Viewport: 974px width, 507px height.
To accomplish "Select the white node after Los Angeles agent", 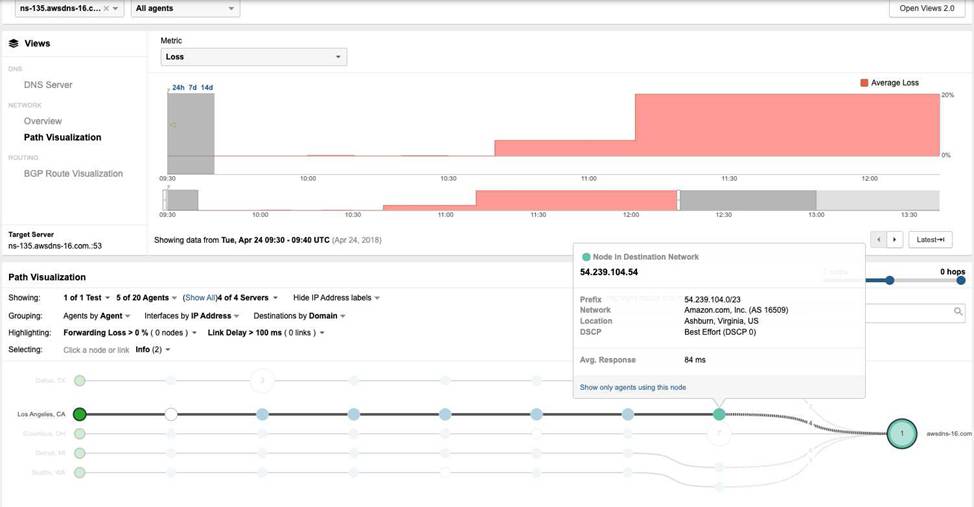I will [x=171, y=413].
